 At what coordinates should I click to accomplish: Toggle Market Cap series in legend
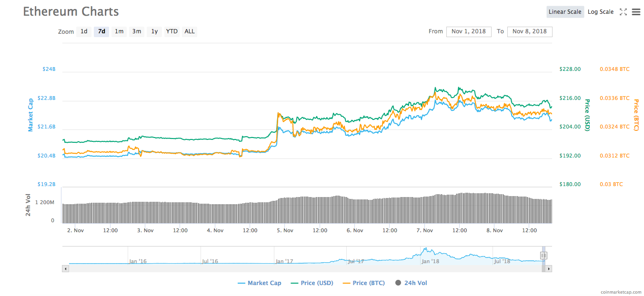[x=260, y=283]
